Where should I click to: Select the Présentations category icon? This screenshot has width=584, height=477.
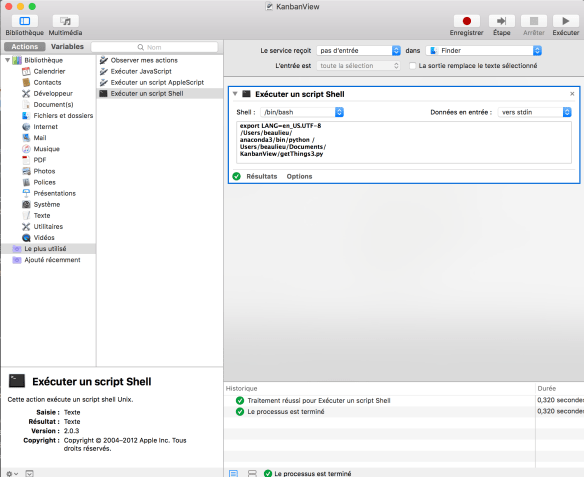(x=26, y=193)
